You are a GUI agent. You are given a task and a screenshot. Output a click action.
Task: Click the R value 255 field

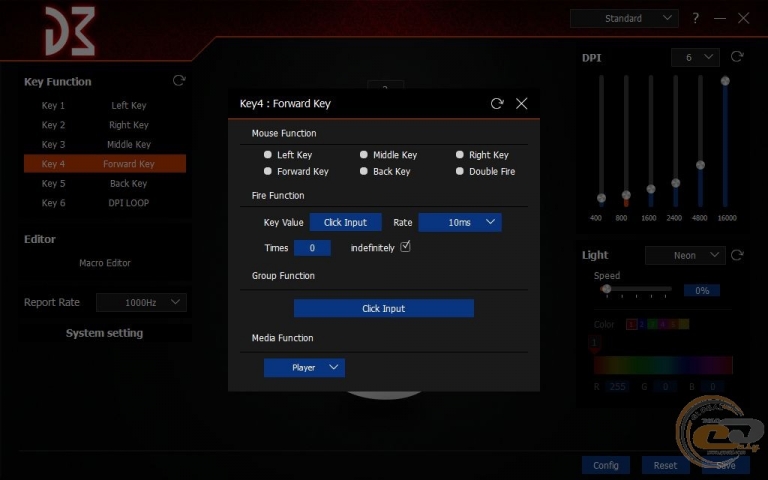(x=617, y=386)
